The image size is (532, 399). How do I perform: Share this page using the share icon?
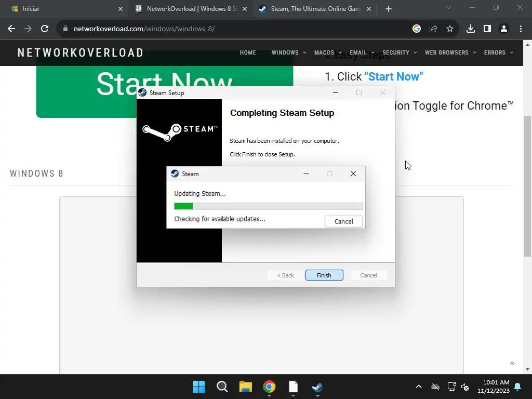click(433, 29)
